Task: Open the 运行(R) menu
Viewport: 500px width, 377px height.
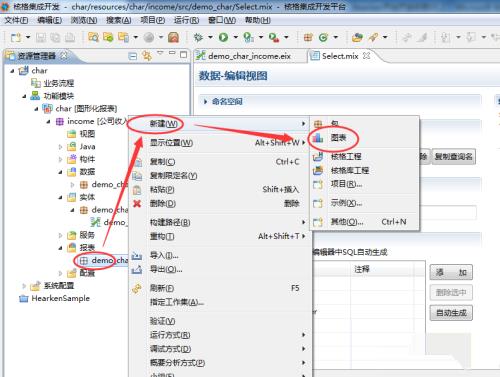Action: point(187,20)
